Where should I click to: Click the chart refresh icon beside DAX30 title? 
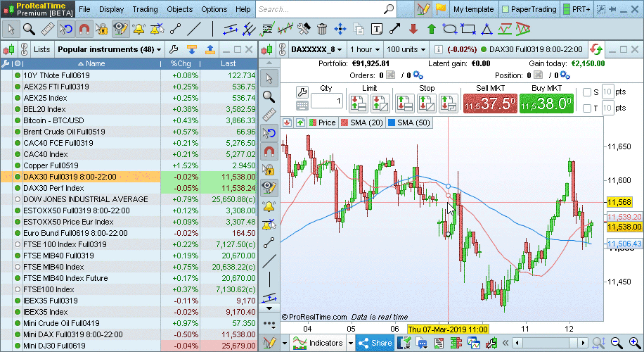[x=596, y=50]
